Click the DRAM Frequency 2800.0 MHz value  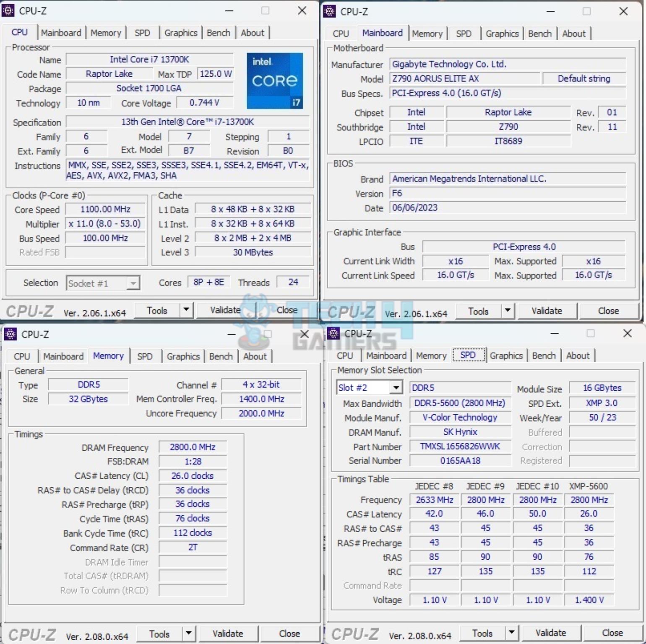point(193,447)
